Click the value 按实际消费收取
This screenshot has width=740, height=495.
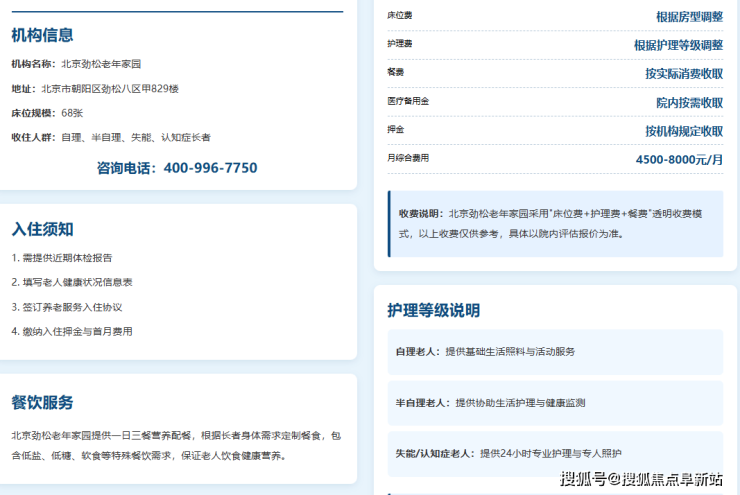coord(684,74)
